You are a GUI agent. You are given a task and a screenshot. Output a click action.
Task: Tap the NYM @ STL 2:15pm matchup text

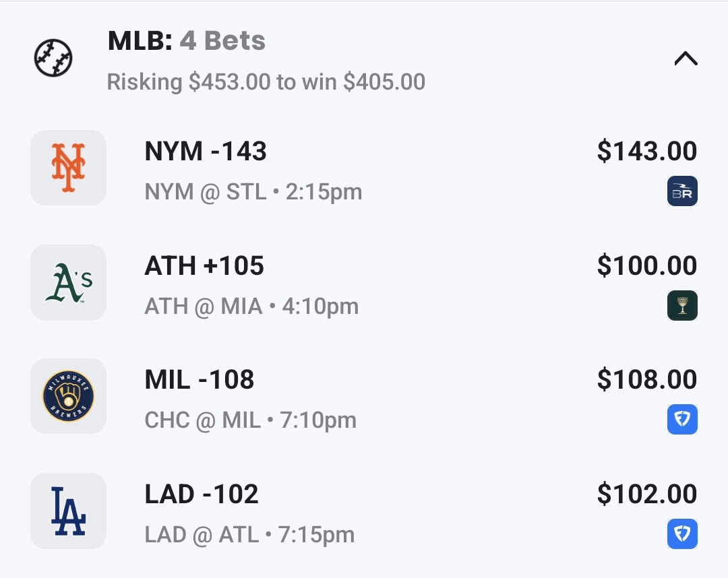click(253, 192)
